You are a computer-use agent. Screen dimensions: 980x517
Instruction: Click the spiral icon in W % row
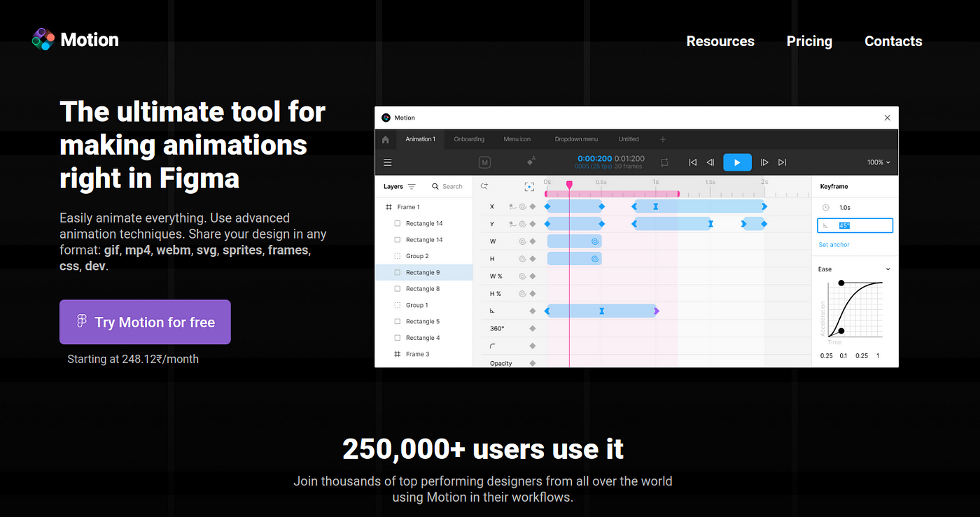[x=522, y=276]
